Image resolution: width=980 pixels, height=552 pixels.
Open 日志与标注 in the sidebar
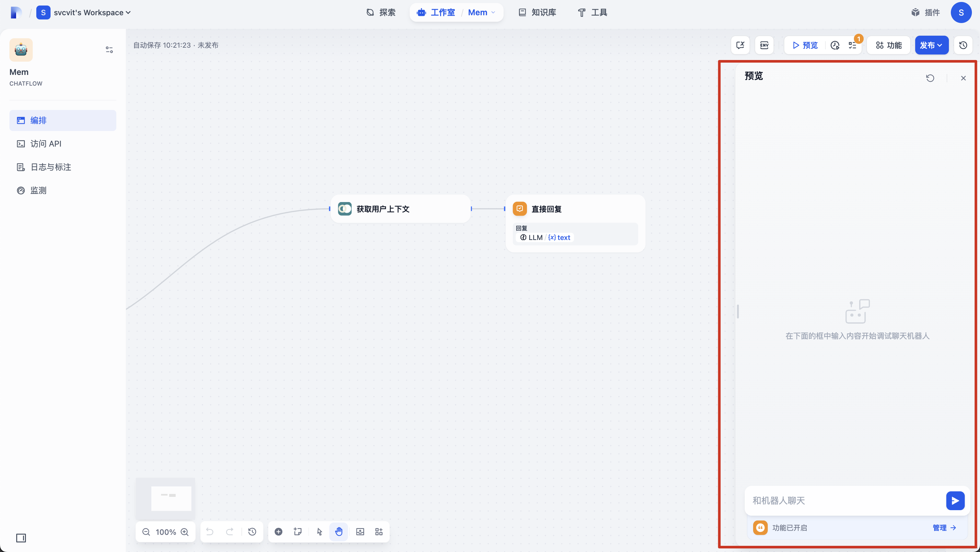(x=51, y=167)
